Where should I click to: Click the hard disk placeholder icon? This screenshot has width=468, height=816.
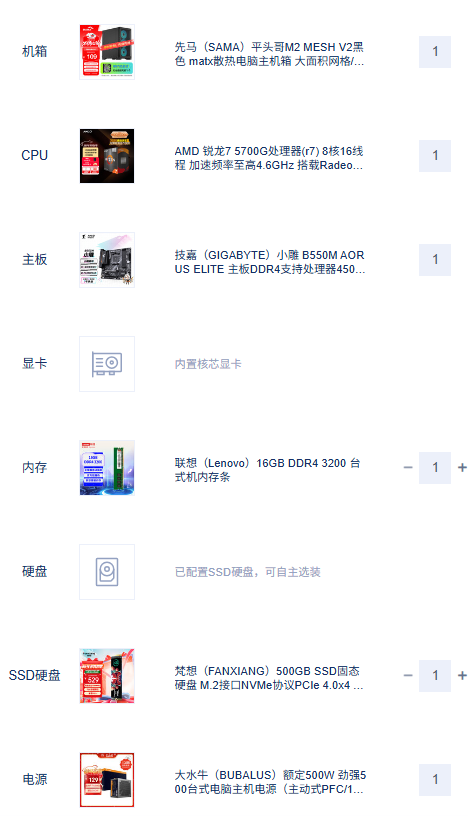pos(107,572)
